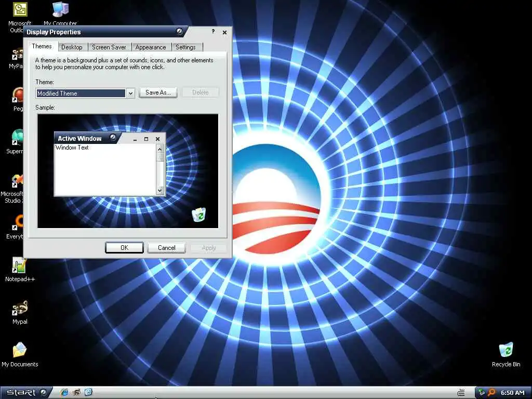Click the round logo in Display Properties title bar
This screenshot has width=532, height=399.
coord(179,32)
